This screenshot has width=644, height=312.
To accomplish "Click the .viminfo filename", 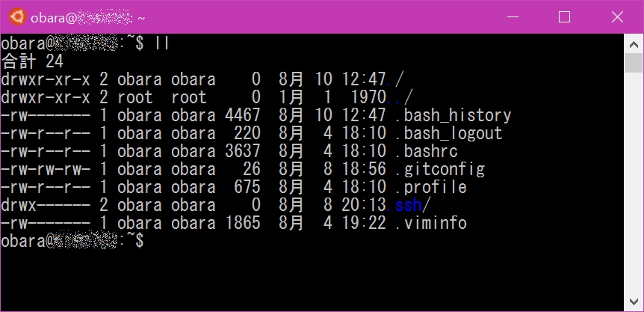I will click(431, 224).
